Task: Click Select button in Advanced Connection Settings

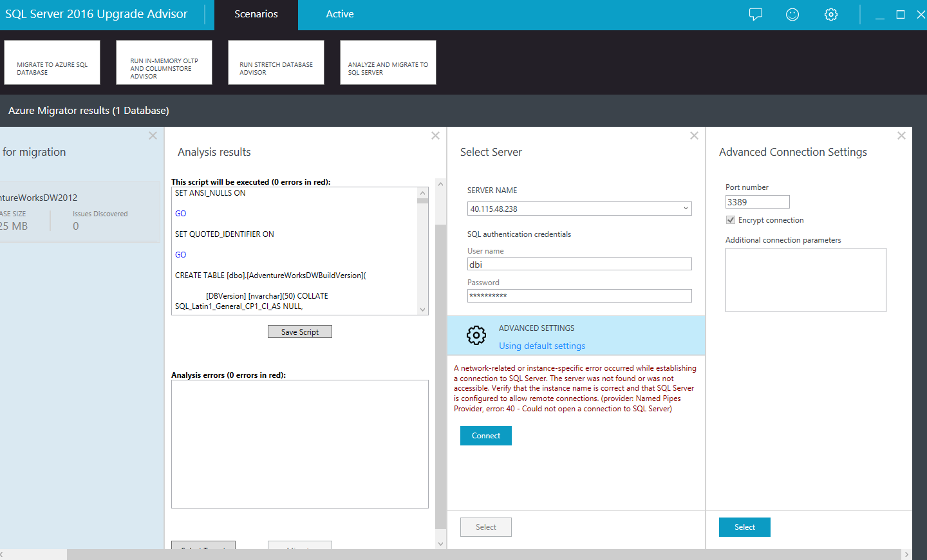Action: 745,527
